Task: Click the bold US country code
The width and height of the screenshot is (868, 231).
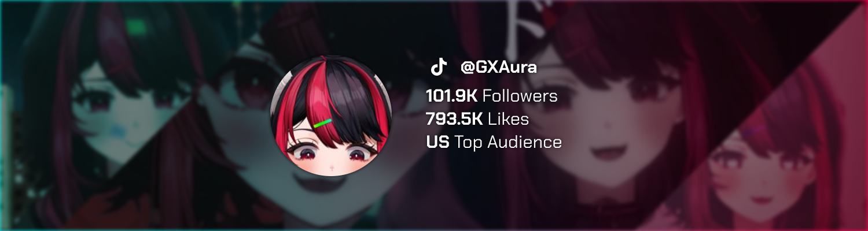Action: [437, 141]
